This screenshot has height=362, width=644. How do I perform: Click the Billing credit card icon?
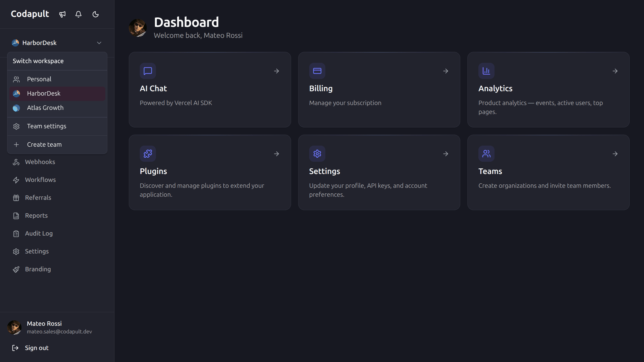[x=317, y=71]
